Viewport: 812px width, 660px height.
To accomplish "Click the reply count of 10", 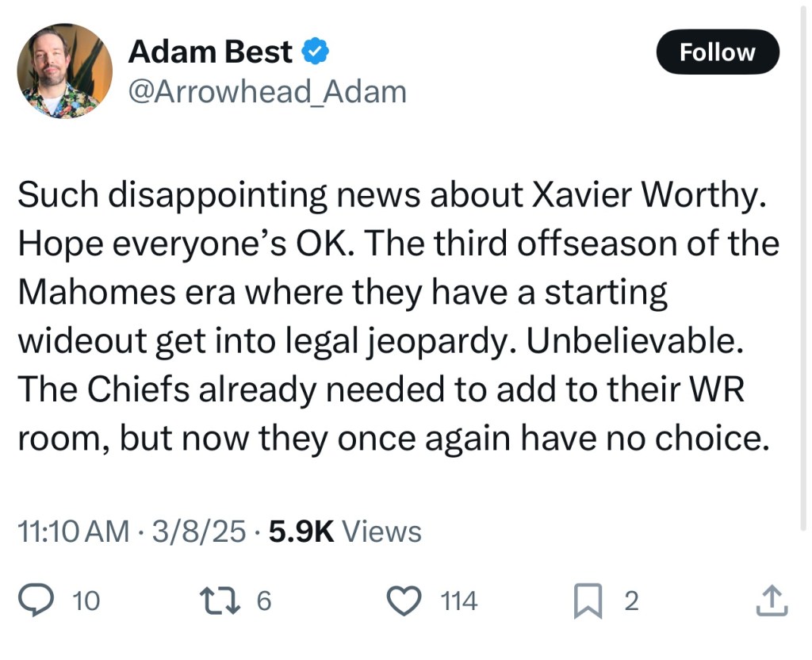I will tap(86, 601).
